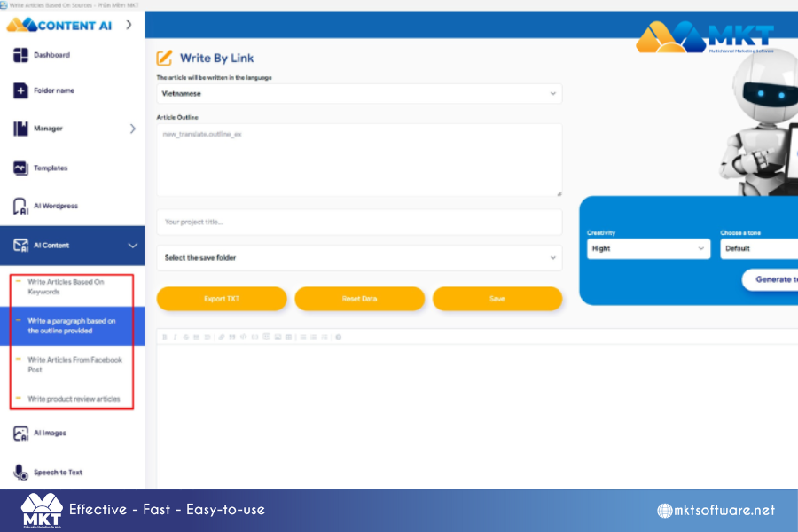Expand the Manager submenu arrow

133,129
